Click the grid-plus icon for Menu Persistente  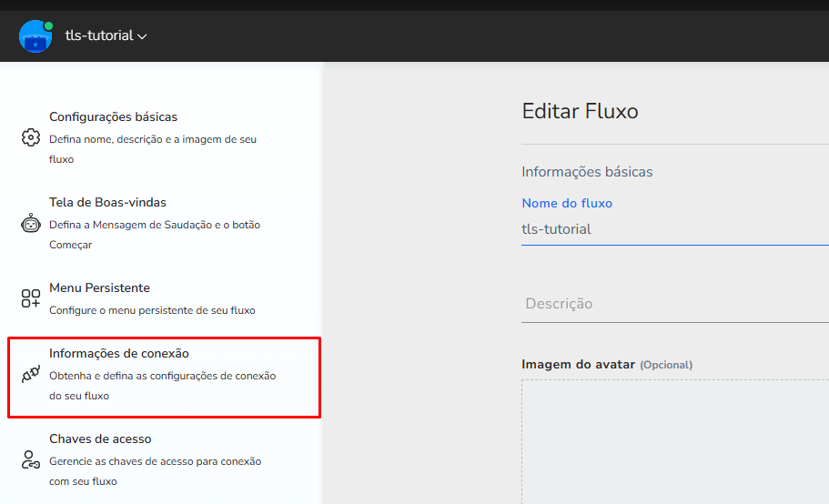pyautogui.click(x=31, y=298)
